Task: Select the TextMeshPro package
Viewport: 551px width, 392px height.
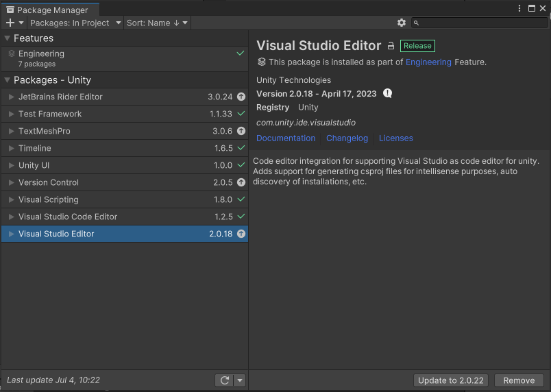Action: [x=125, y=131]
